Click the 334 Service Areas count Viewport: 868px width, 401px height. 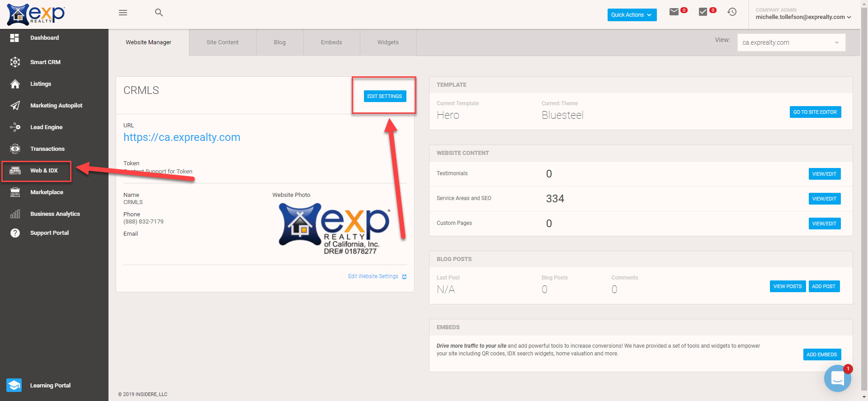click(x=555, y=199)
